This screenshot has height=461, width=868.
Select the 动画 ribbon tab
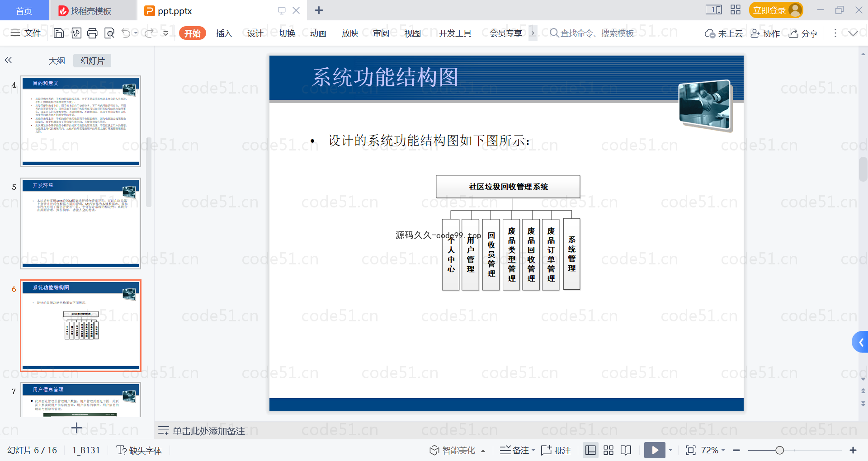(x=318, y=33)
